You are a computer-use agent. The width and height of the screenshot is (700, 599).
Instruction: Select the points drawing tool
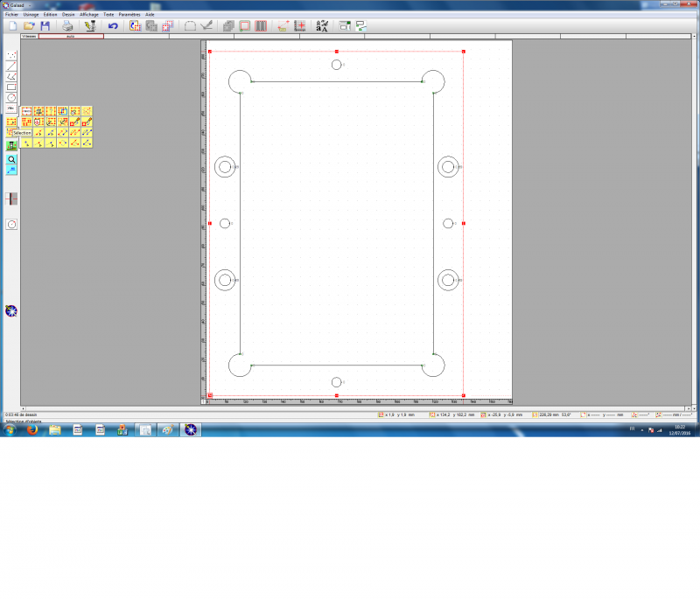pyautogui.click(x=11, y=55)
